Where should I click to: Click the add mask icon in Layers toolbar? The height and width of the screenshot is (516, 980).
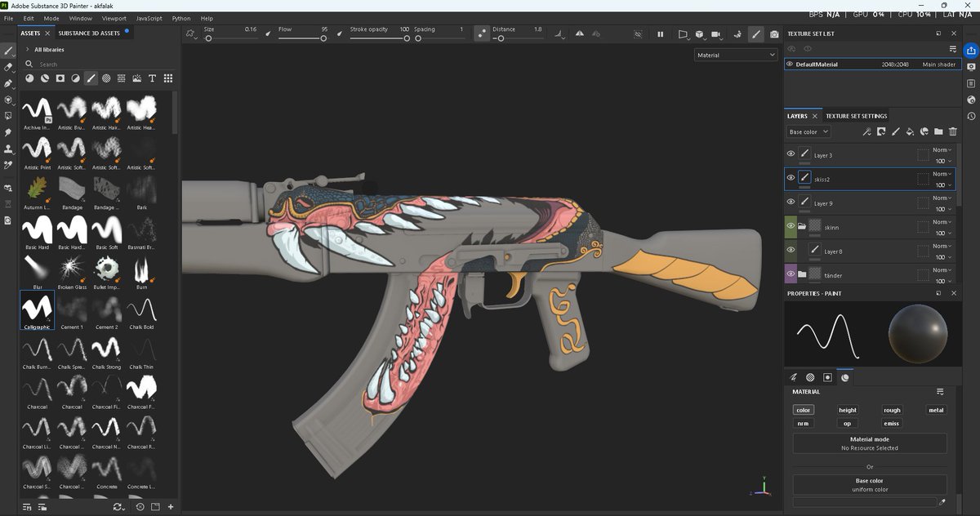point(880,131)
